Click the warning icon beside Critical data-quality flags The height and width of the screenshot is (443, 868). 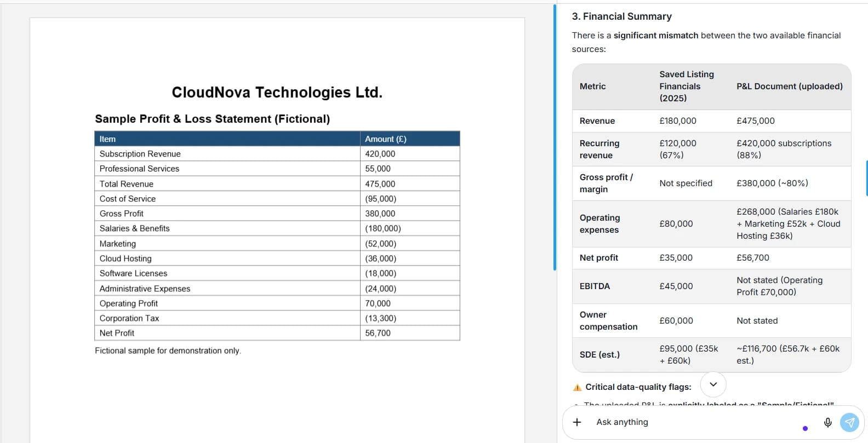point(577,387)
